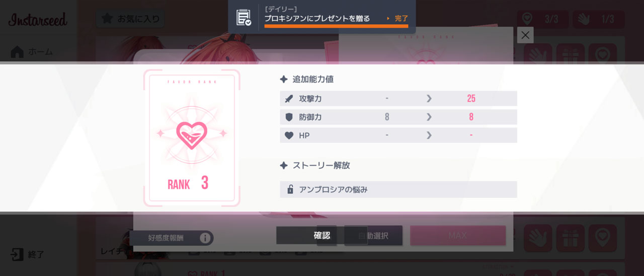The image size is (644, 276).
Task: Click the 3/3 heart pin counter
Action: 542,19
